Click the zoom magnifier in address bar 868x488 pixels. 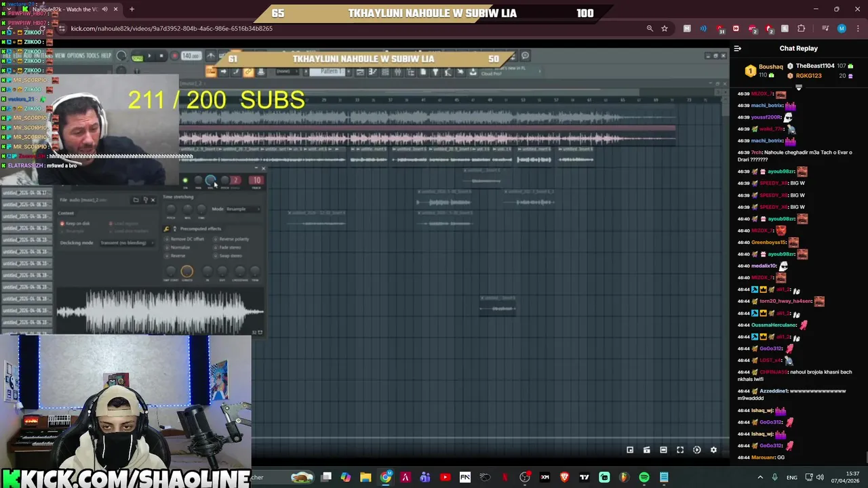tap(650, 28)
